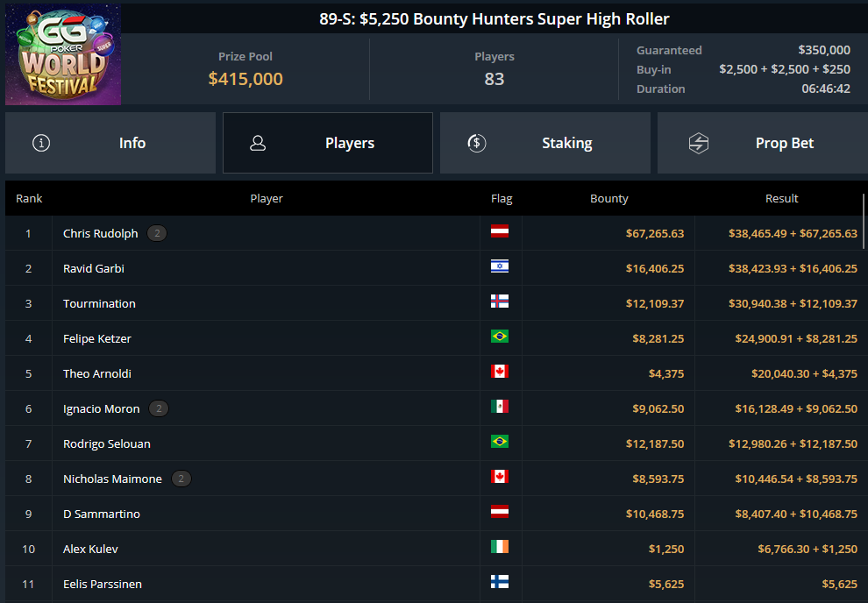Screen dimensions: 868x603
Task: Click Theo Arnoldi's result $20,040.30 + $4,375
Action: (804, 374)
